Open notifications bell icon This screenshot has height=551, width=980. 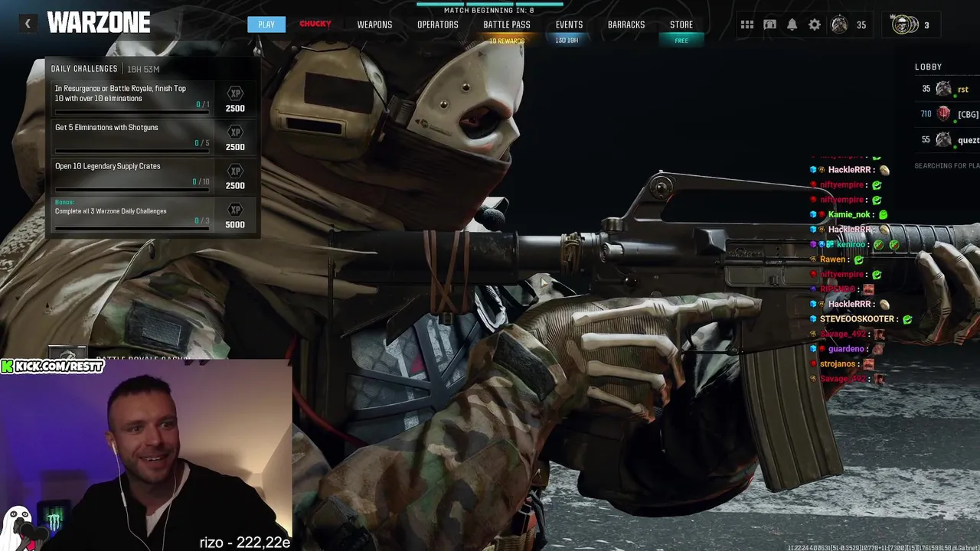(792, 24)
